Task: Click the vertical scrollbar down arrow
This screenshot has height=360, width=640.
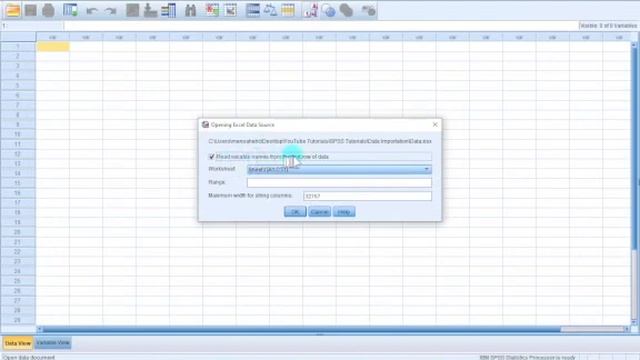Action: (x=634, y=322)
